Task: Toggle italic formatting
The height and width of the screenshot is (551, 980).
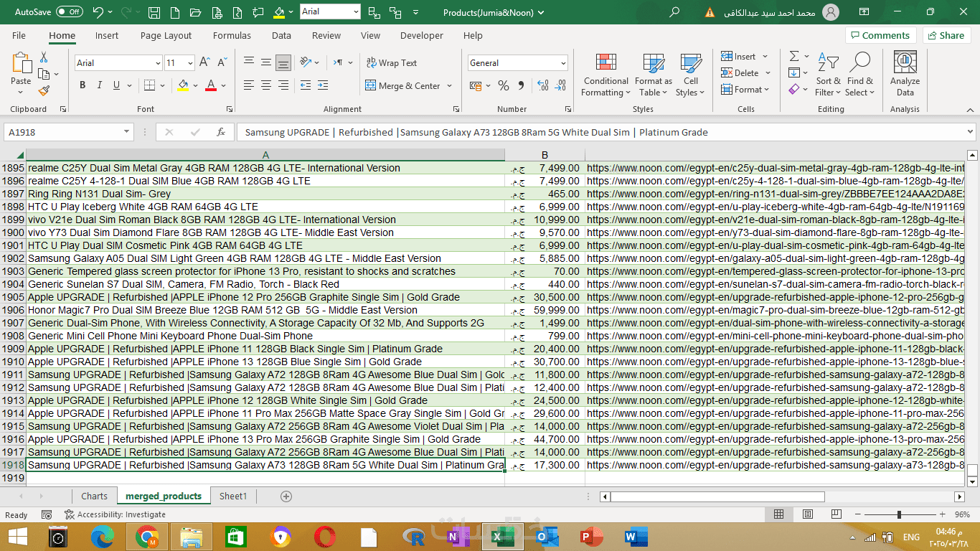Action: (100, 85)
